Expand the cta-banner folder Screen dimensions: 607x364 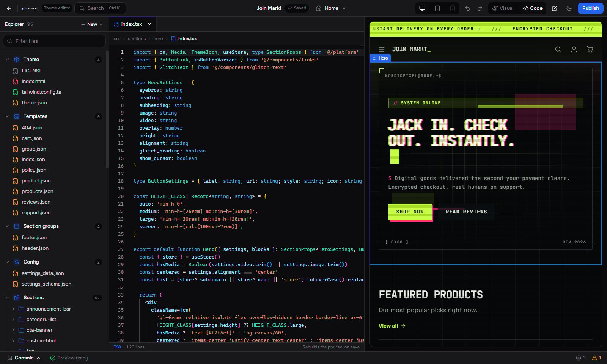point(13,330)
